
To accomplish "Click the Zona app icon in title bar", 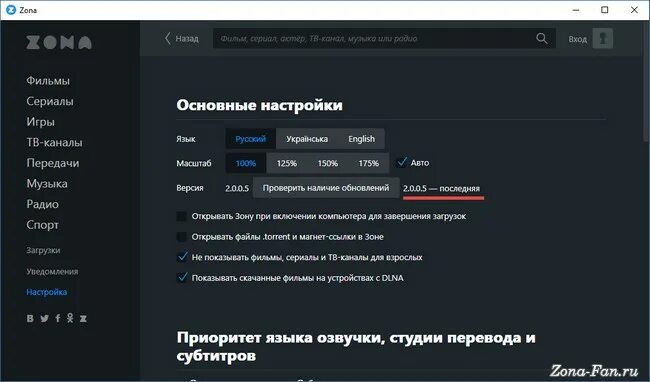I will [x=11, y=10].
